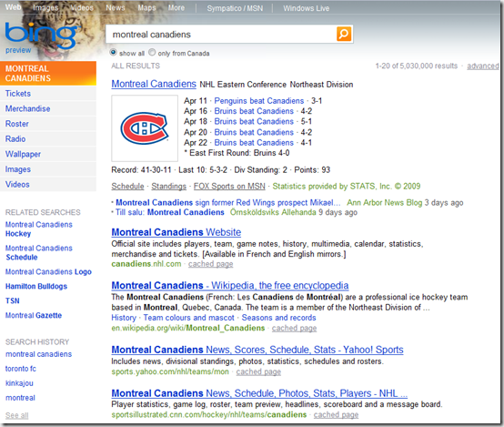View cached page for canadiens.nhl.com
Screen dimensions: 504x427
210,264
